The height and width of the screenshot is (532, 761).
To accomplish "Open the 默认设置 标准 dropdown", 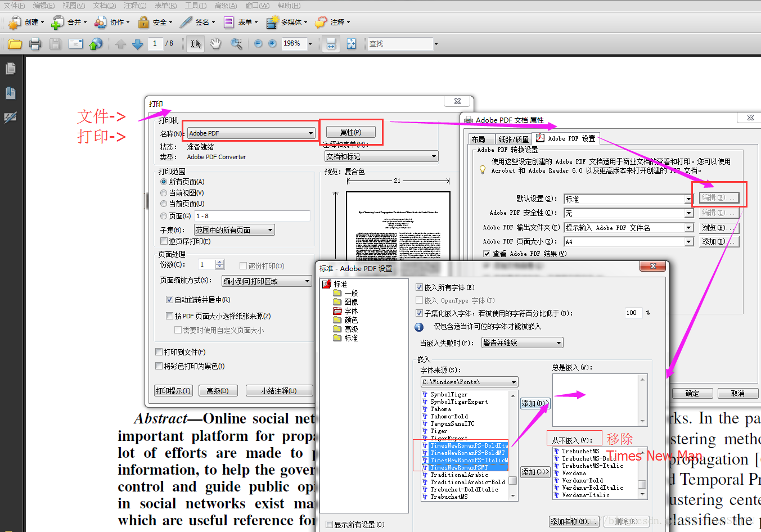I will [628, 199].
